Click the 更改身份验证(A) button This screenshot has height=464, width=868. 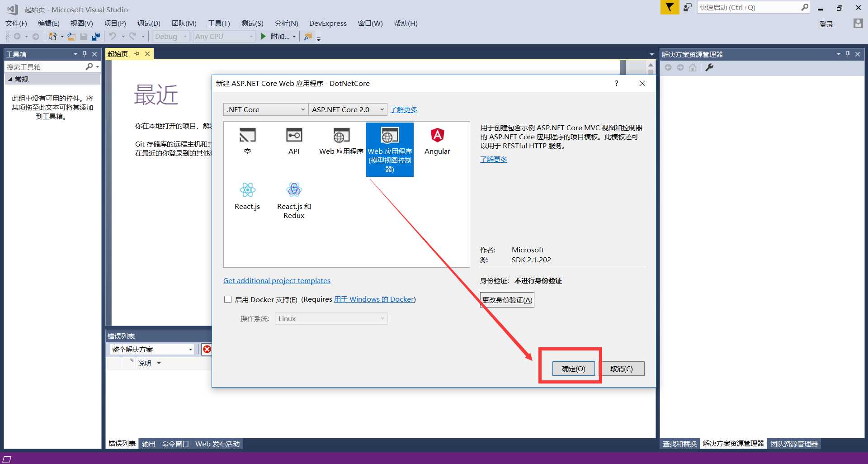507,300
